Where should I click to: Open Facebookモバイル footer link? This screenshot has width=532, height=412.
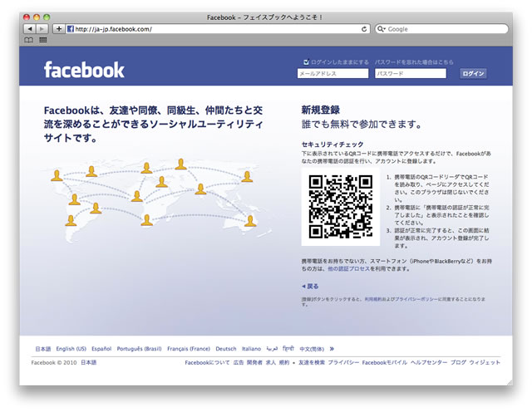(385, 362)
